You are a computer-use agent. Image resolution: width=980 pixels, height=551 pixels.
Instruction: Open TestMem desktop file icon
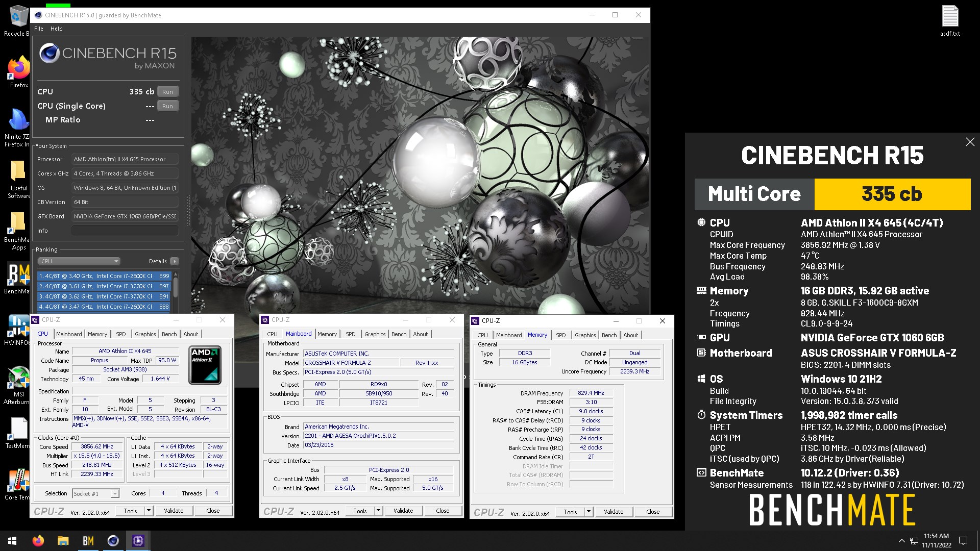click(x=18, y=433)
